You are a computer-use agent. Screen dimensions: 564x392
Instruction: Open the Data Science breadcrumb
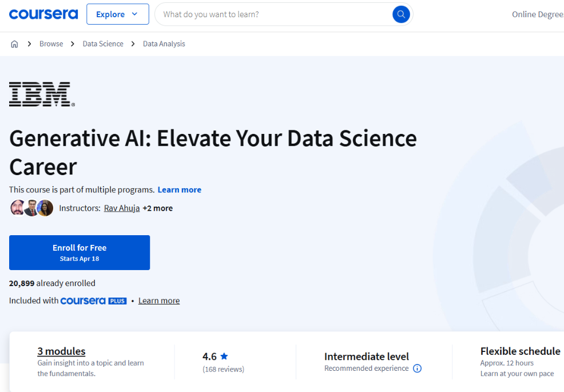point(103,43)
